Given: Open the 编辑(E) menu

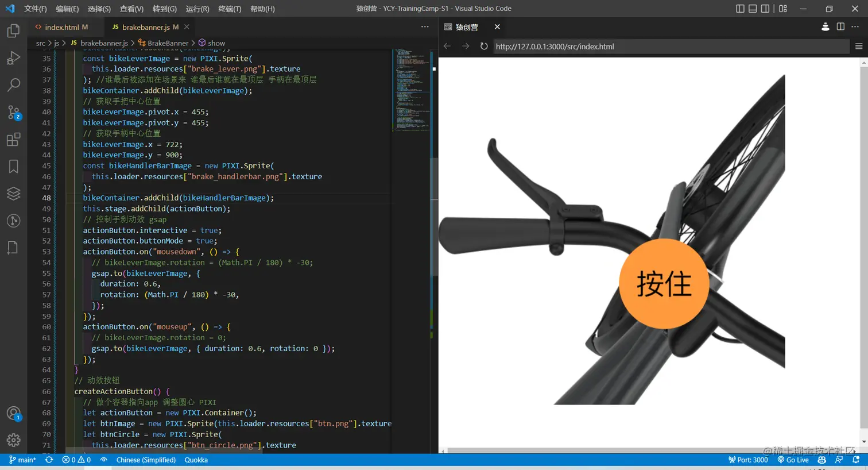Looking at the screenshot, I should coord(67,9).
